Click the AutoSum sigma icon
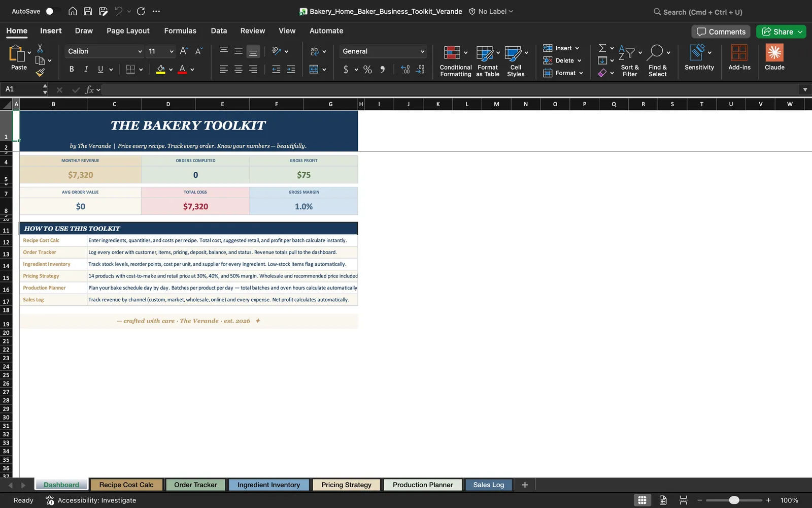 (602, 48)
